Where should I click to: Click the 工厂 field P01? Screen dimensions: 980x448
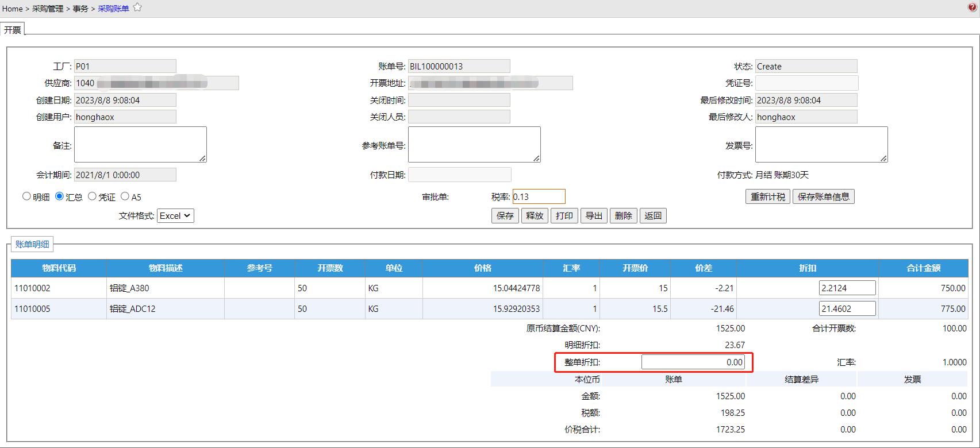[125, 67]
